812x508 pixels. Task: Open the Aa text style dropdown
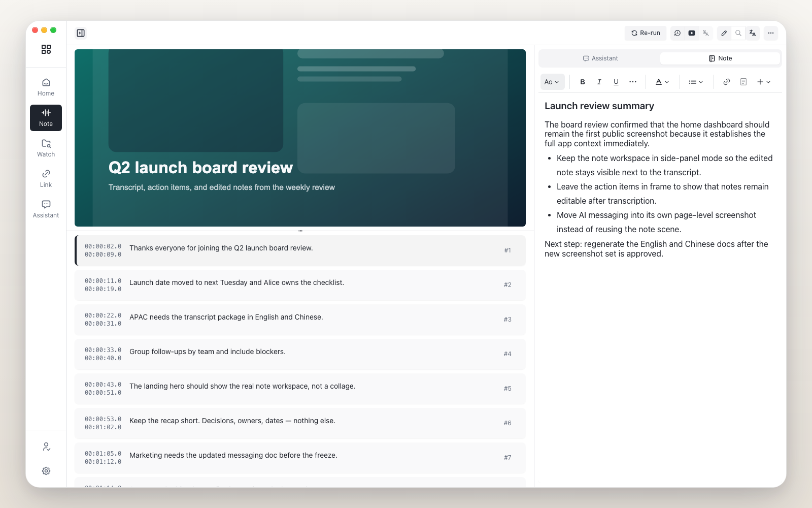552,82
